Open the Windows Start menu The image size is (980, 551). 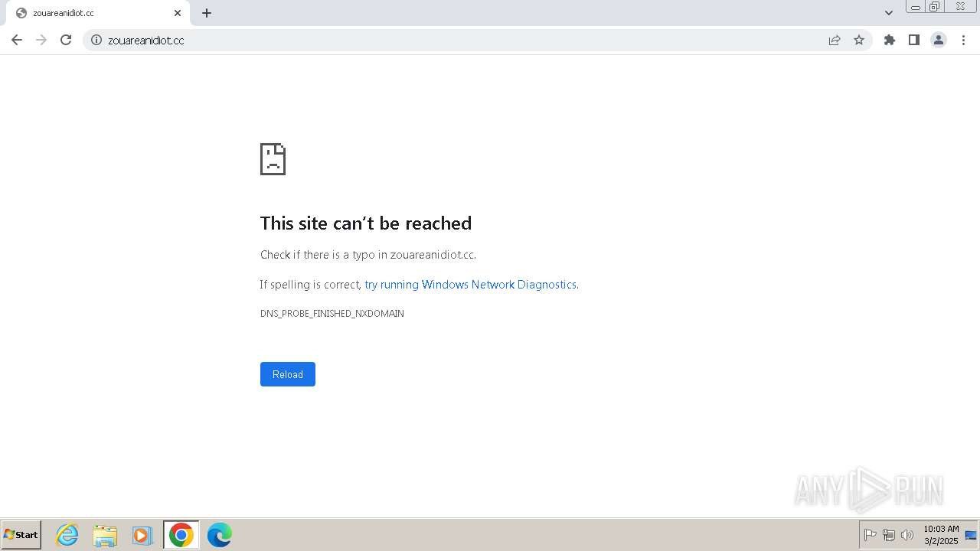point(21,535)
